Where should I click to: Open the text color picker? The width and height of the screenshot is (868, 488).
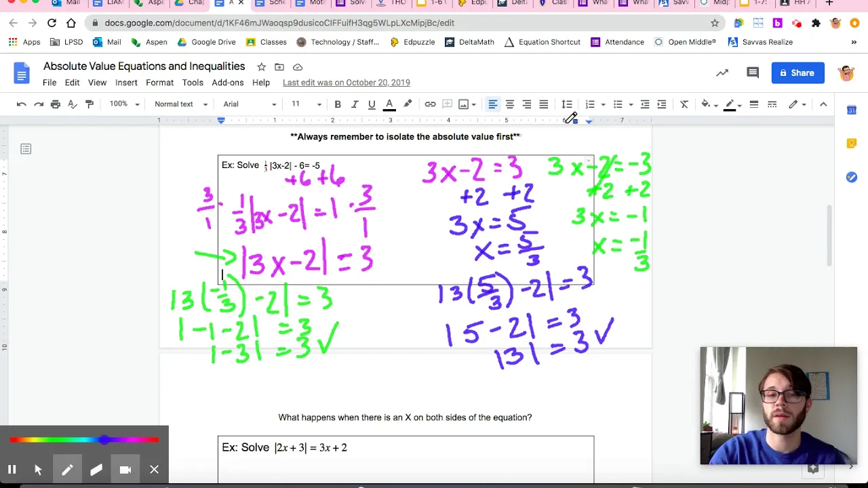click(389, 104)
